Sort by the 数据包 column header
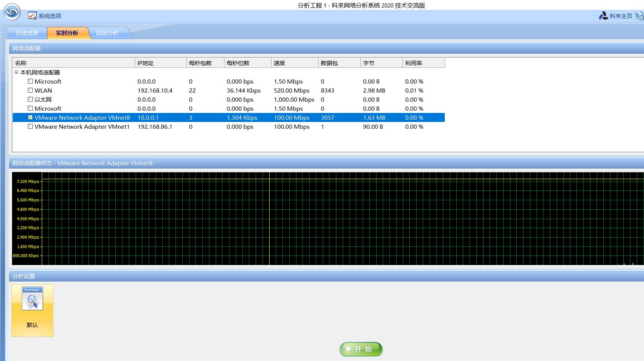Image resolution: width=644 pixels, height=361 pixels. (340, 63)
